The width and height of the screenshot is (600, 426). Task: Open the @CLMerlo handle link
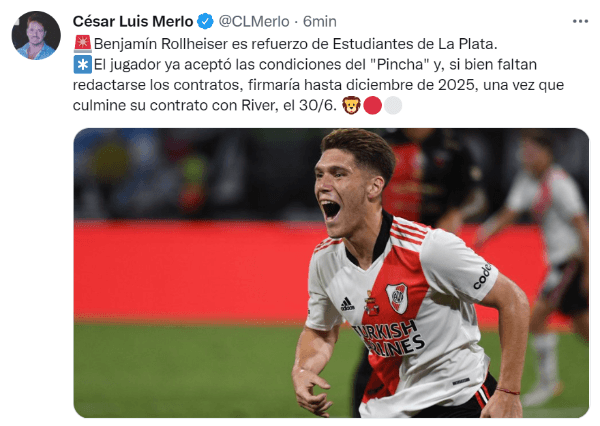254,21
